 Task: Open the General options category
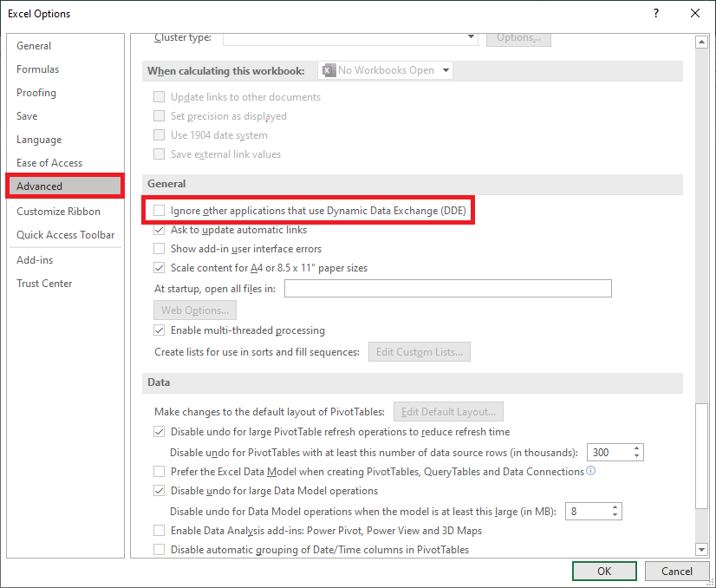pyautogui.click(x=34, y=46)
